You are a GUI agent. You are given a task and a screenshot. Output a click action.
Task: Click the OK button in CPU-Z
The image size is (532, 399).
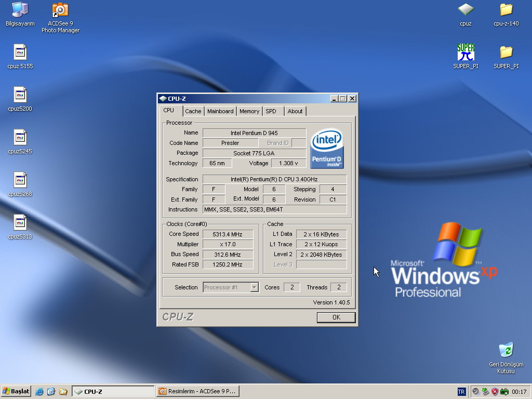point(336,317)
